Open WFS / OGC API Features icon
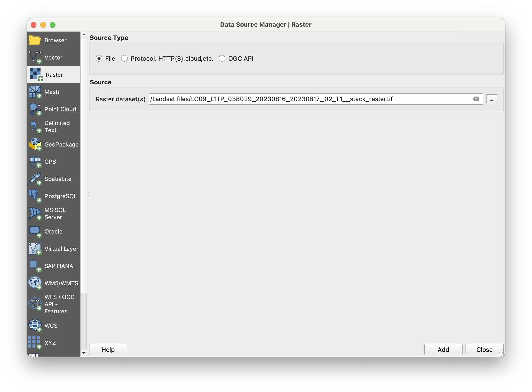 pos(35,304)
